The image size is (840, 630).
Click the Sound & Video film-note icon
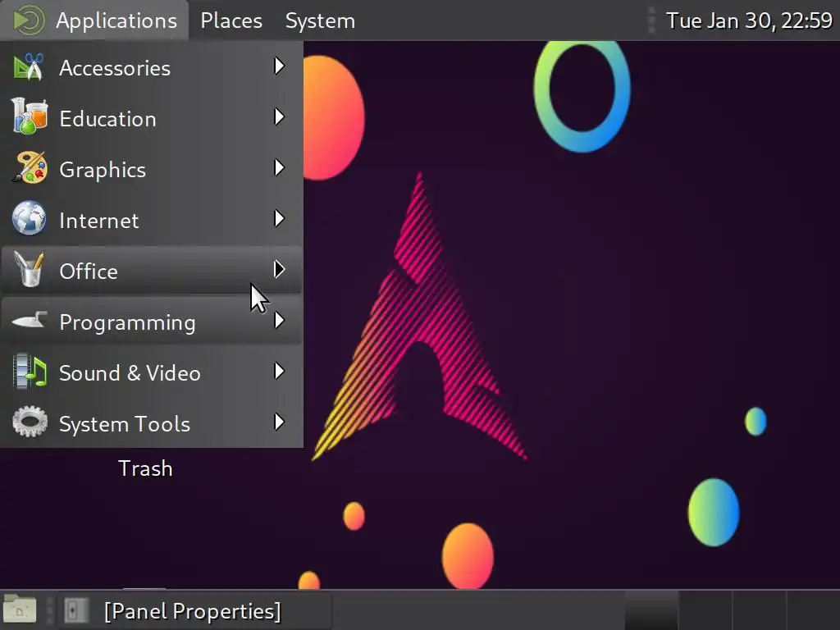[x=29, y=371]
